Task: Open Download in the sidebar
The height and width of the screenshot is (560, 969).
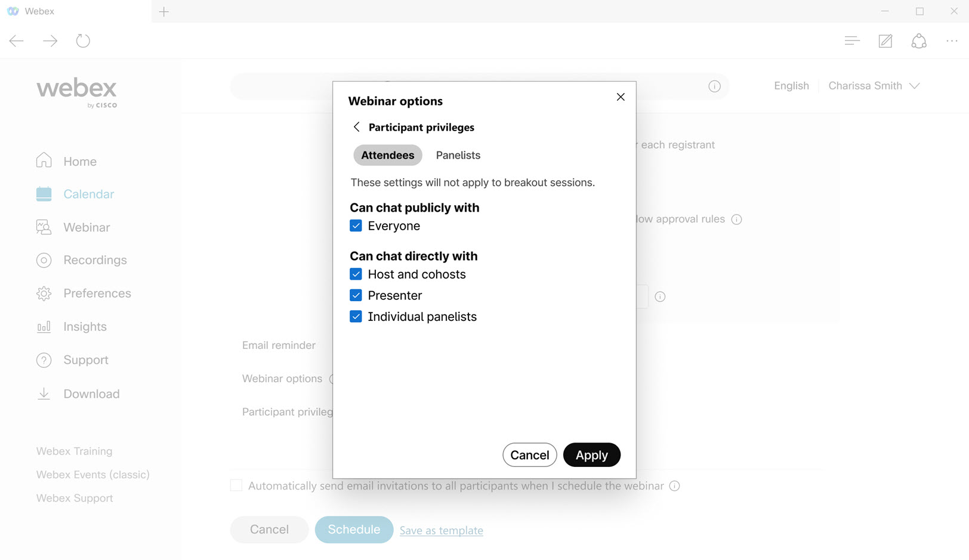Action: (x=91, y=394)
